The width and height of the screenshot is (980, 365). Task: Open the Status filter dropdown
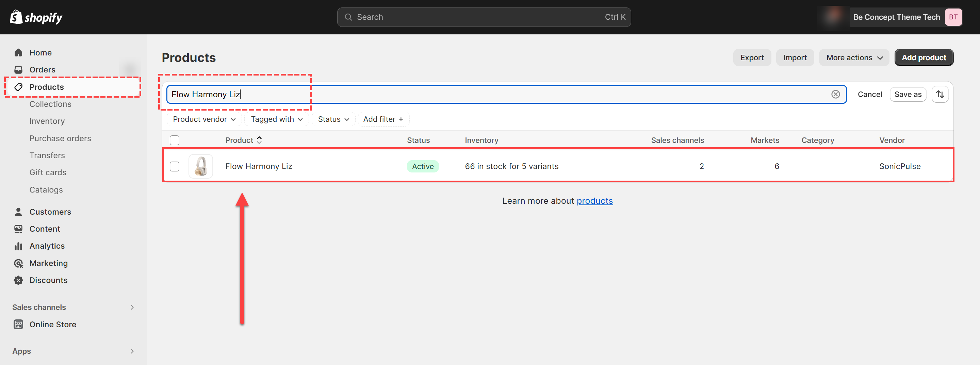[x=333, y=119]
